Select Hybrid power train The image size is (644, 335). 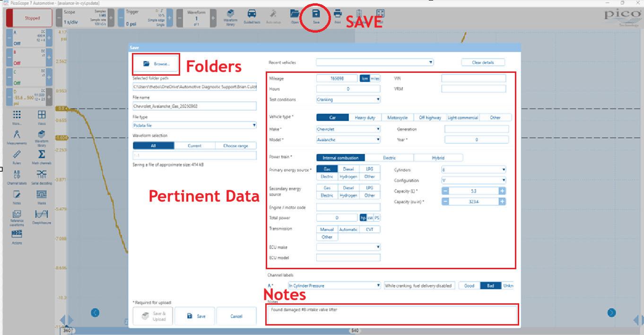438,158
